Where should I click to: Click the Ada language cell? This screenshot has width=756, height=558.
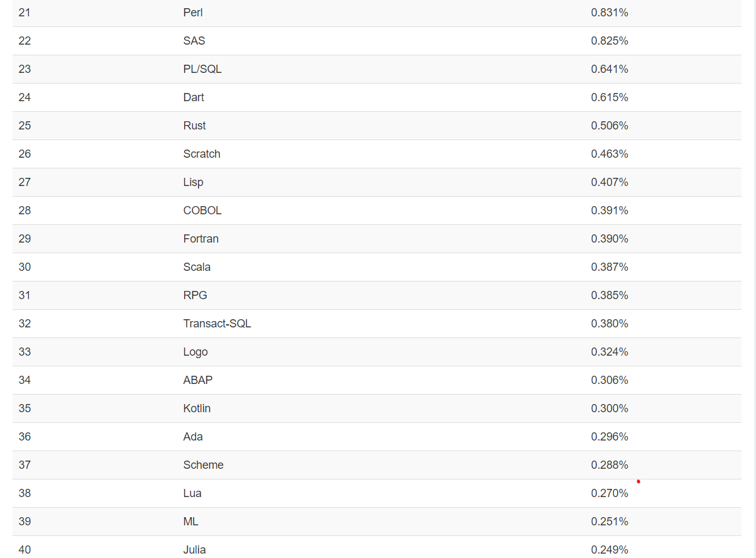[x=193, y=437]
